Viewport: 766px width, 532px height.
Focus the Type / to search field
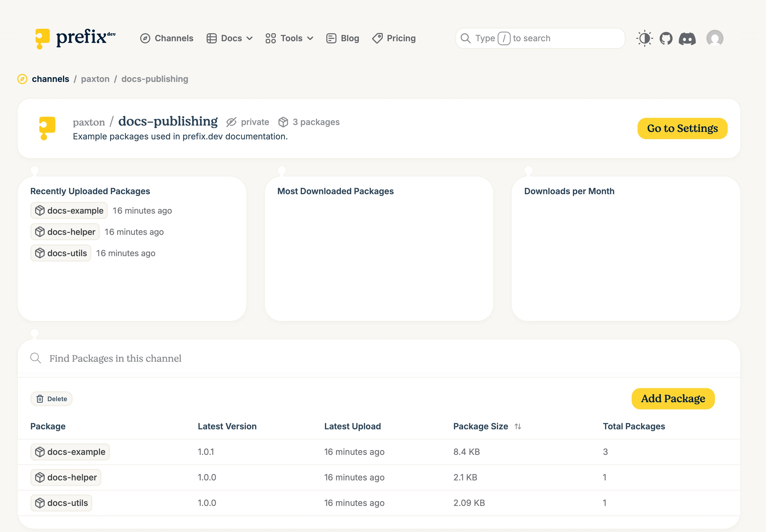click(540, 38)
